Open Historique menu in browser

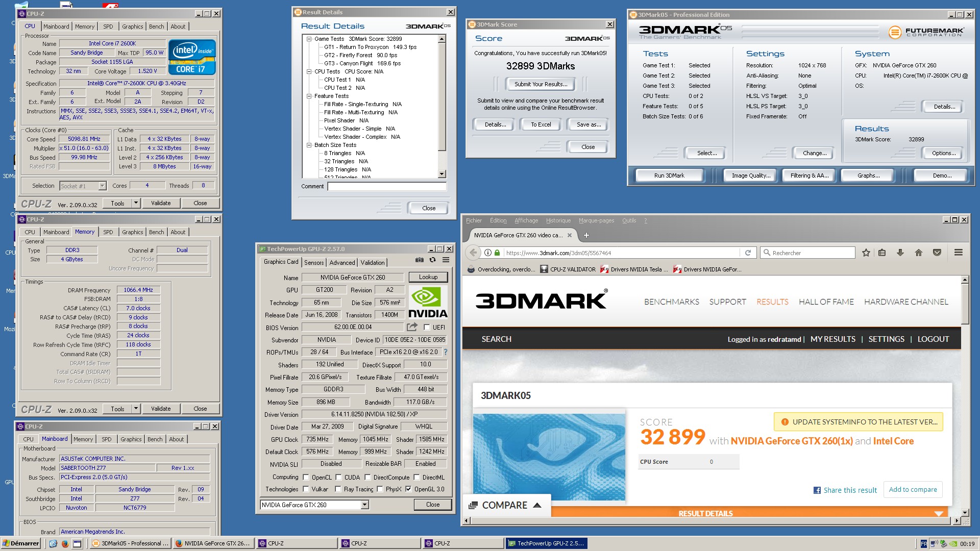point(558,220)
